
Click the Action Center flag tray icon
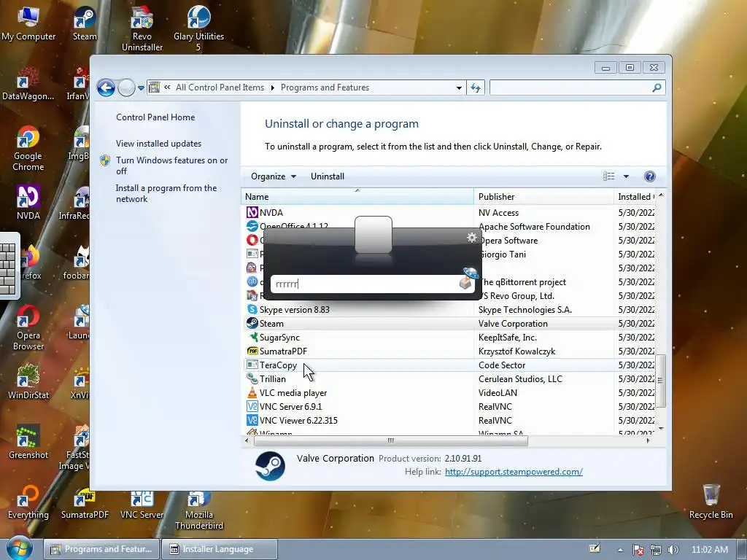pos(638,550)
